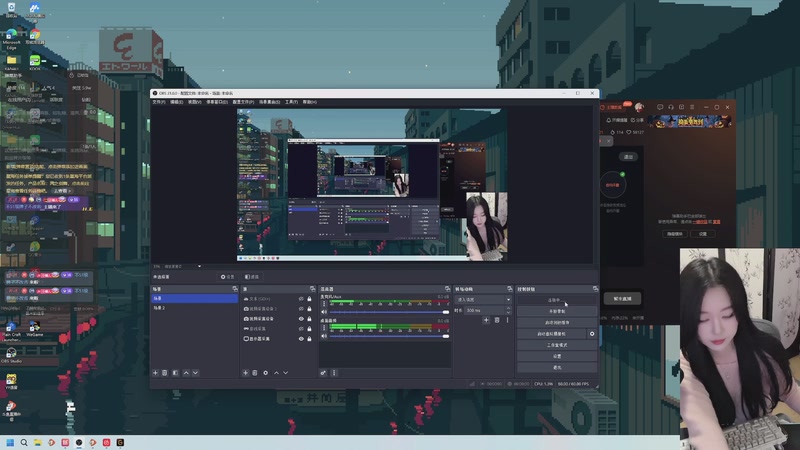Click 关闭直播 button in streaming assistant window
The height and width of the screenshot is (450, 800).
tap(622, 299)
